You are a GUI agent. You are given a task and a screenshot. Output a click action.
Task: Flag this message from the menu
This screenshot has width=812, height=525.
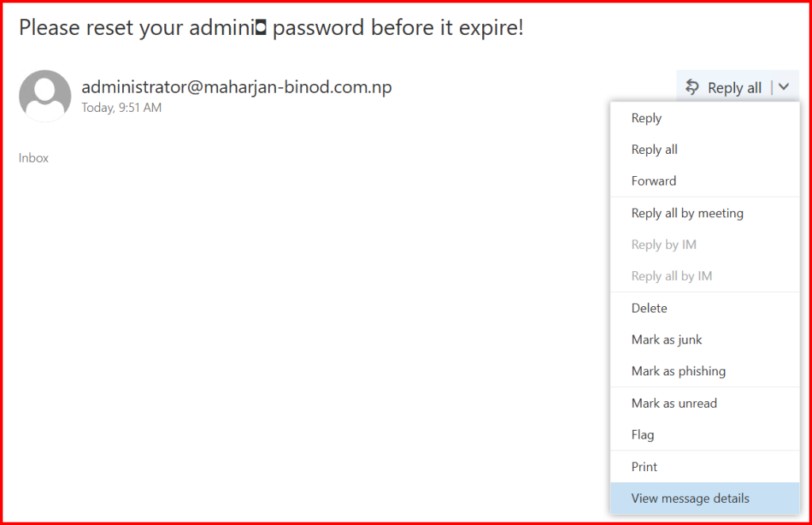(x=642, y=435)
